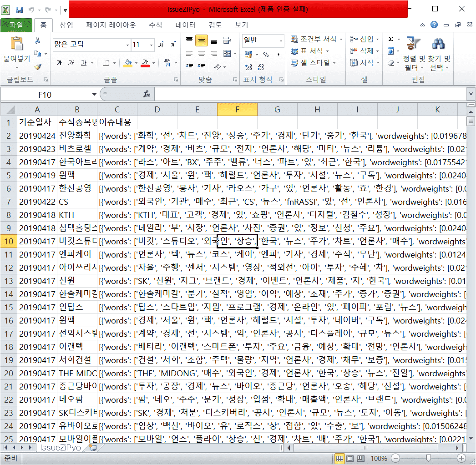Click the Format Painter brush icon

[x=38, y=67]
